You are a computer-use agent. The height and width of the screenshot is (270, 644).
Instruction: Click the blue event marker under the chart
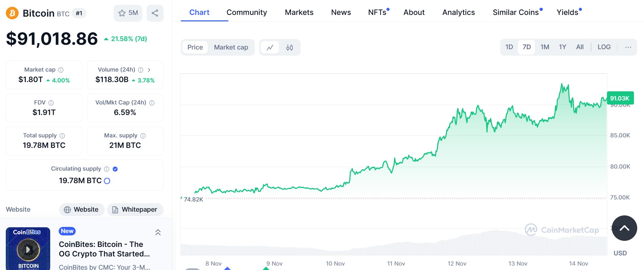pos(227,268)
